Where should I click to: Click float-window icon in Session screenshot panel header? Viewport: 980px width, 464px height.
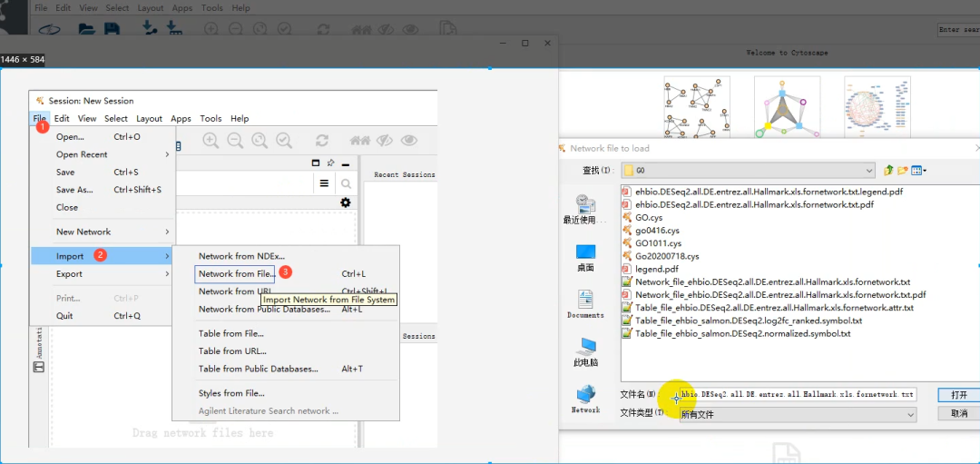pos(316,163)
